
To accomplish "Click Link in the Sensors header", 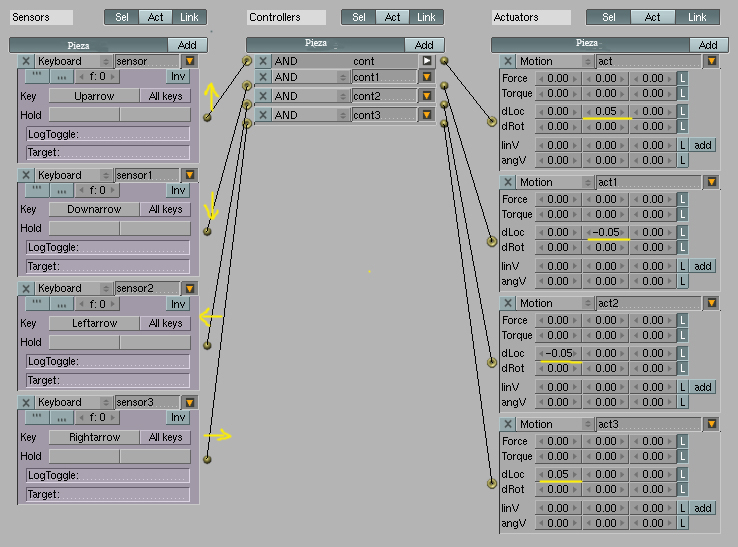I will click(189, 17).
